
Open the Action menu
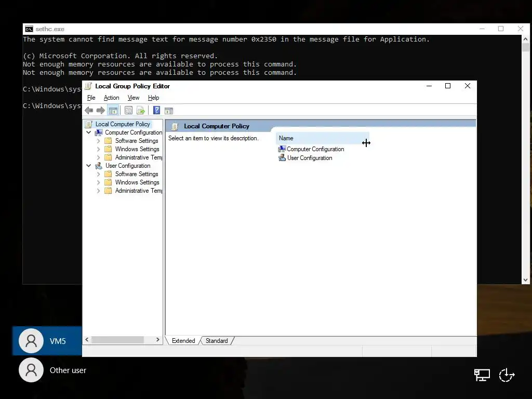111,98
